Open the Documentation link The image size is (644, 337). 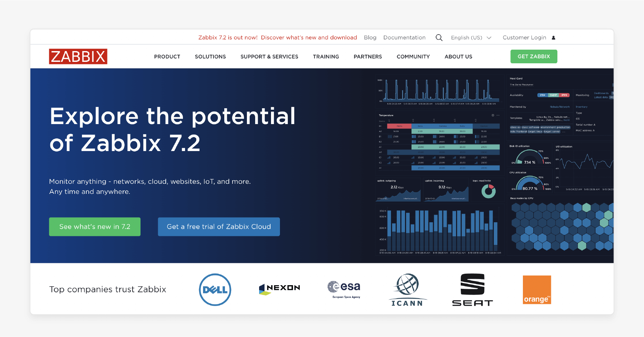[404, 37]
